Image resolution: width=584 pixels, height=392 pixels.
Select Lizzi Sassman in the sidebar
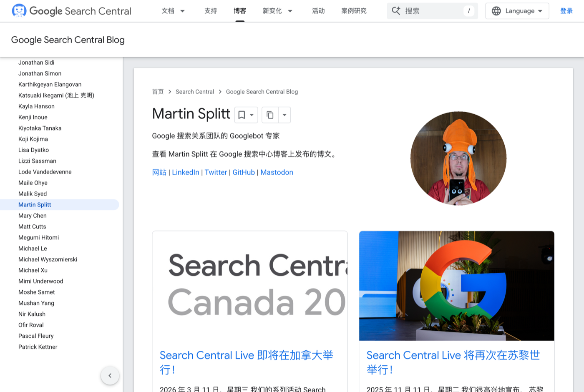(x=38, y=161)
